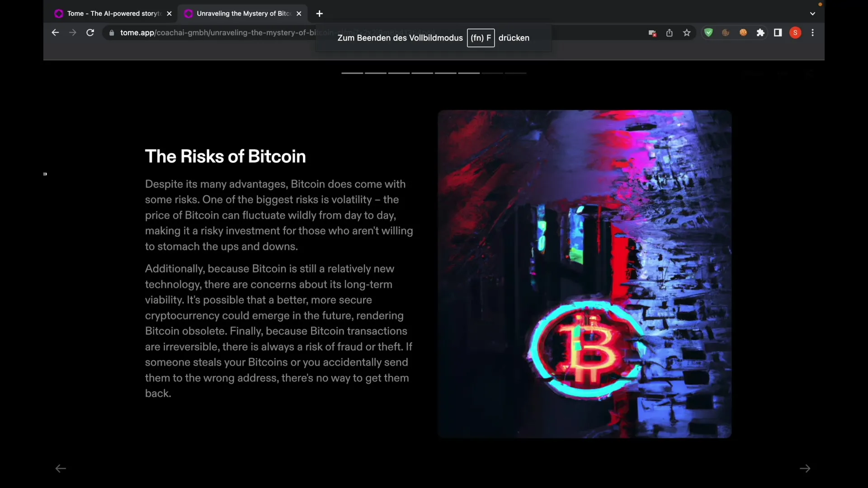
Task: Click the screen cast blocked icon
Action: [652, 33]
